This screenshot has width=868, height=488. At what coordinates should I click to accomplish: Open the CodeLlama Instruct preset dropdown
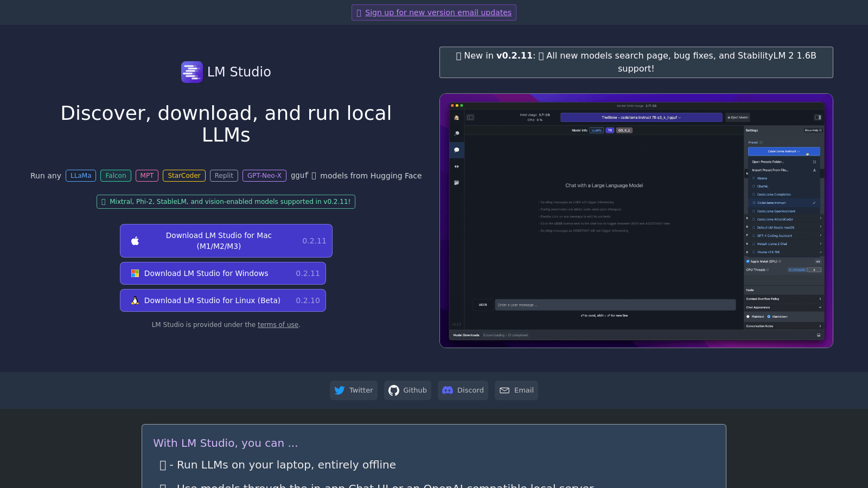(784, 151)
